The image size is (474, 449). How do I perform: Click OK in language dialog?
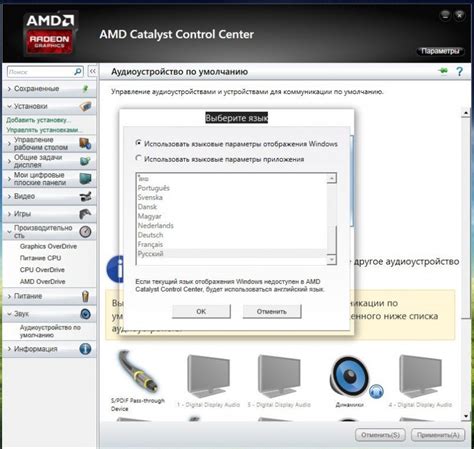tap(201, 311)
